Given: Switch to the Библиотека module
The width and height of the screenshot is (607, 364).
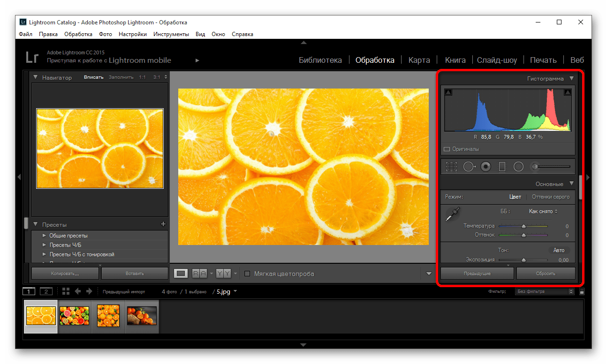Looking at the screenshot, I should click(x=320, y=60).
